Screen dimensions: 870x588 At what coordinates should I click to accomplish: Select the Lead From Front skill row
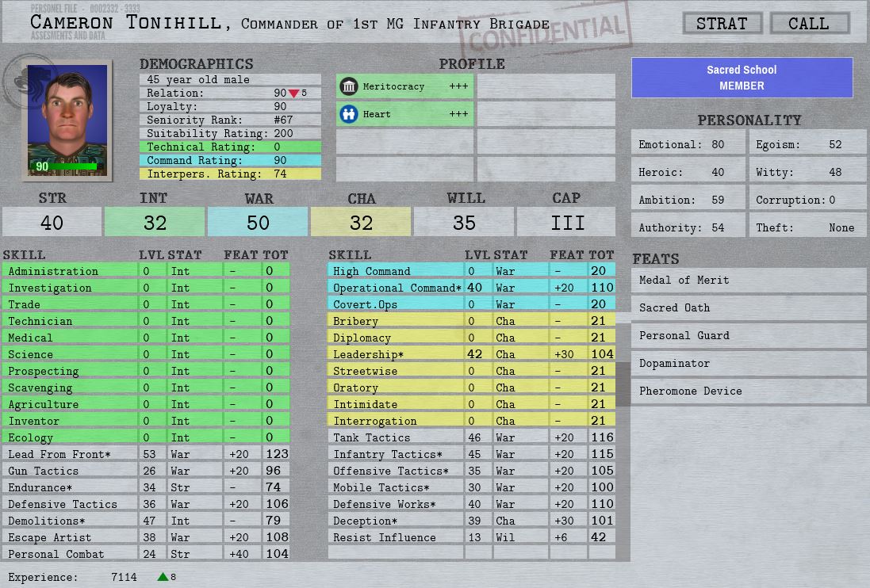[x=146, y=454]
